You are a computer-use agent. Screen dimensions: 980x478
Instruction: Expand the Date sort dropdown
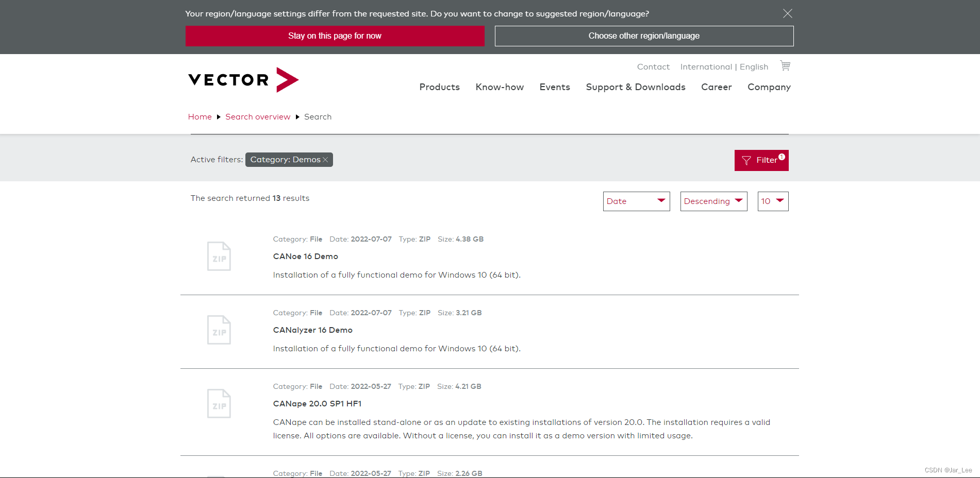[636, 201]
